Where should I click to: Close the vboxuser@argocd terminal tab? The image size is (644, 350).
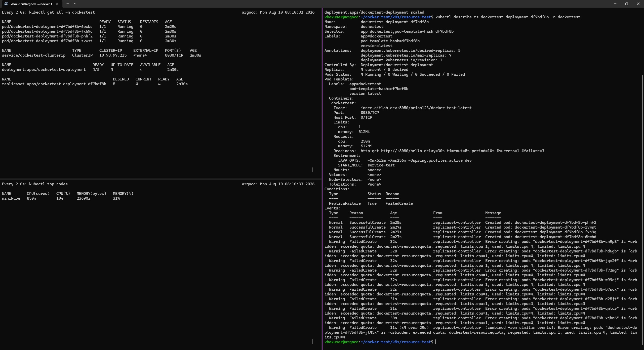(x=57, y=4)
